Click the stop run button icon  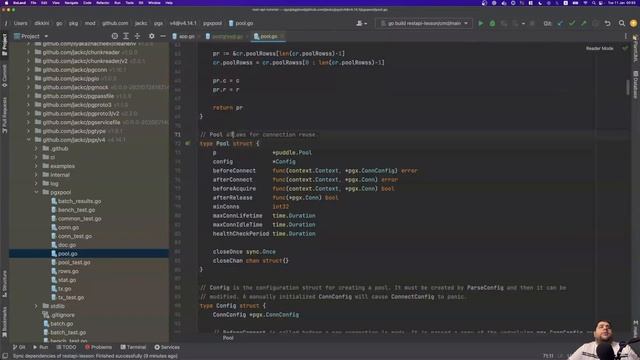532,24
